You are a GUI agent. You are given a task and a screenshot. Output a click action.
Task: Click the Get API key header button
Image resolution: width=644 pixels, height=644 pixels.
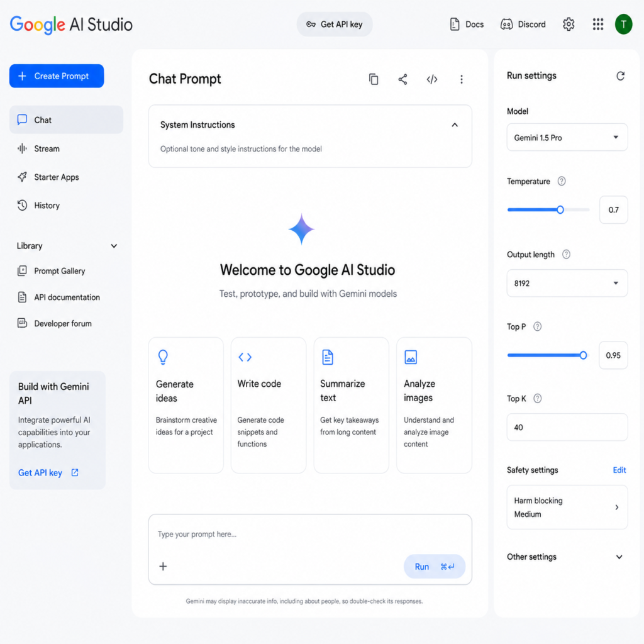(x=335, y=25)
